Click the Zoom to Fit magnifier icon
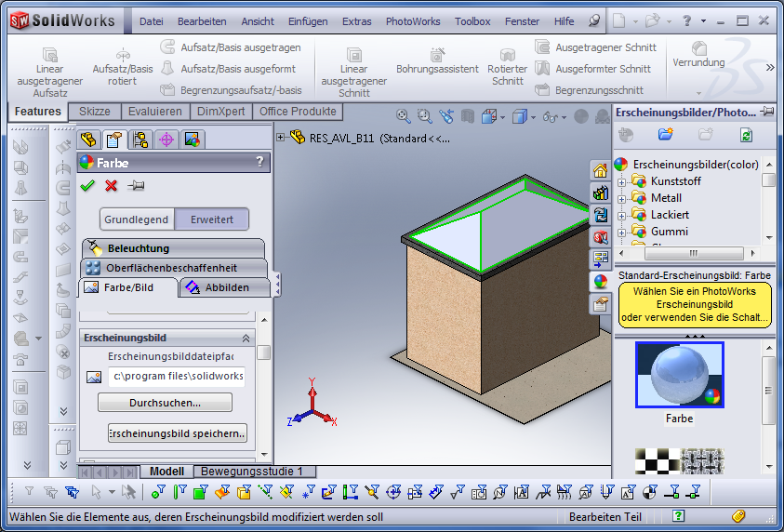The height and width of the screenshot is (532, 784). [x=404, y=116]
